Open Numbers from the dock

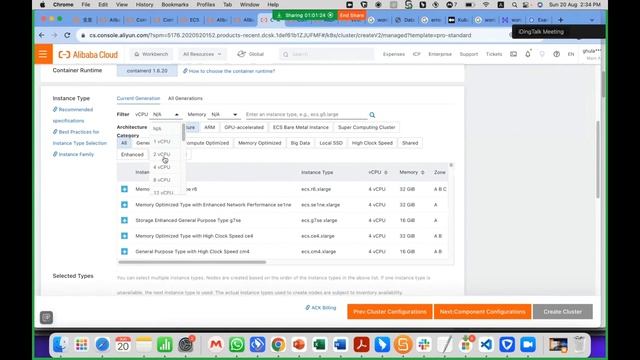(x=164, y=344)
